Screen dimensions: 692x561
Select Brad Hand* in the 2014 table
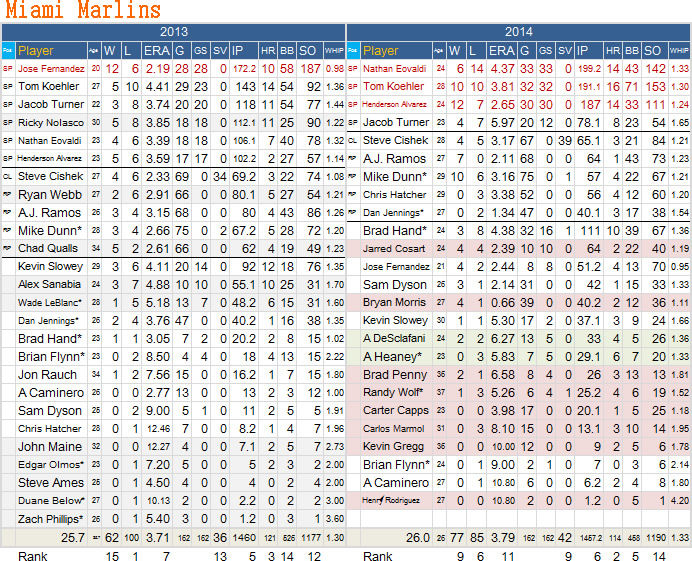click(x=395, y=231)
